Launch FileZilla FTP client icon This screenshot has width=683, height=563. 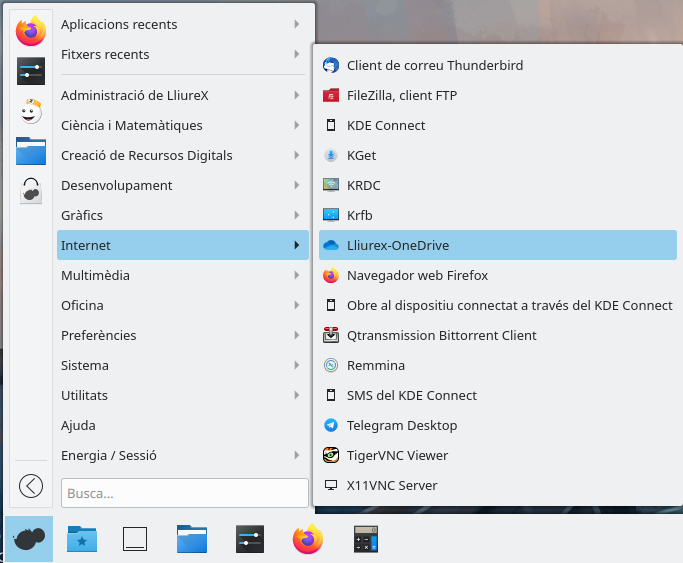point(331,96)
